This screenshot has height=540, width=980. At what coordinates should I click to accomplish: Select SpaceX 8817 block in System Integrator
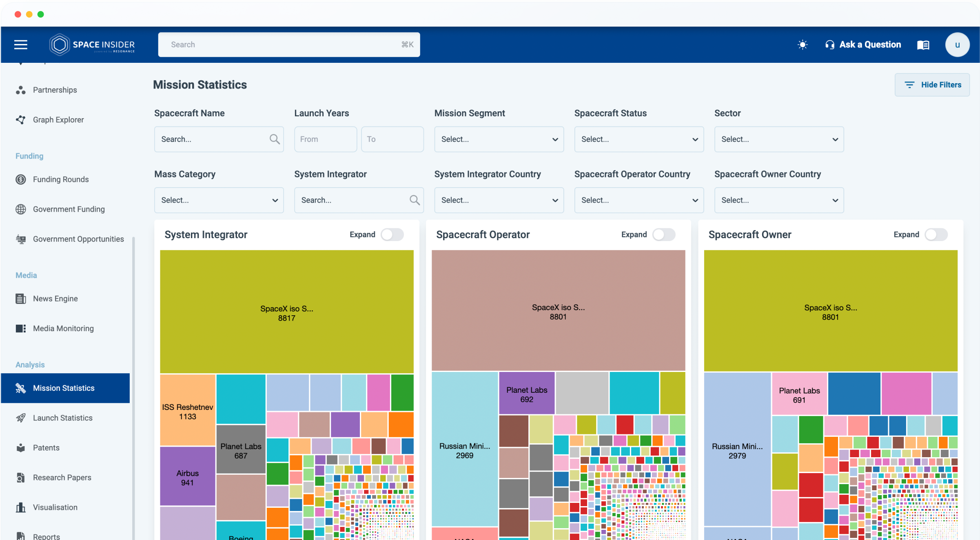pyautogui.click(x=287, y=312)
